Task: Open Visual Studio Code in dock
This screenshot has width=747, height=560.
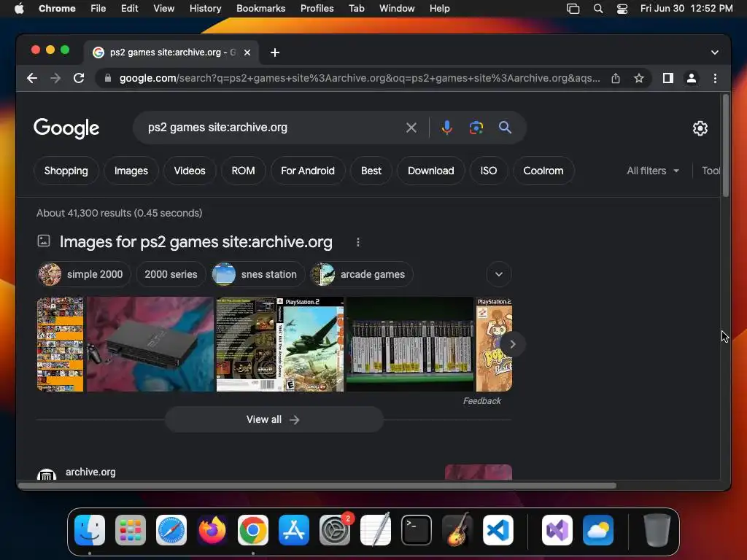Action: pos(498,530)
